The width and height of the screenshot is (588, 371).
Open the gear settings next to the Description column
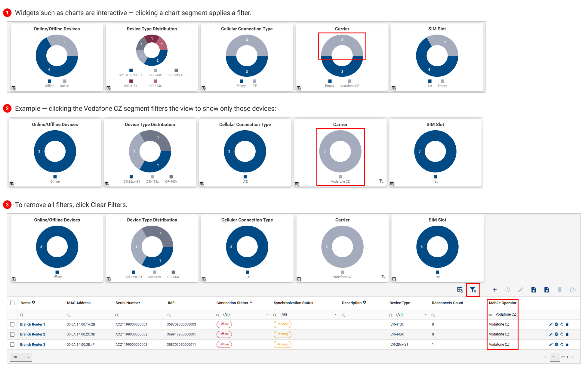(364, 302)
